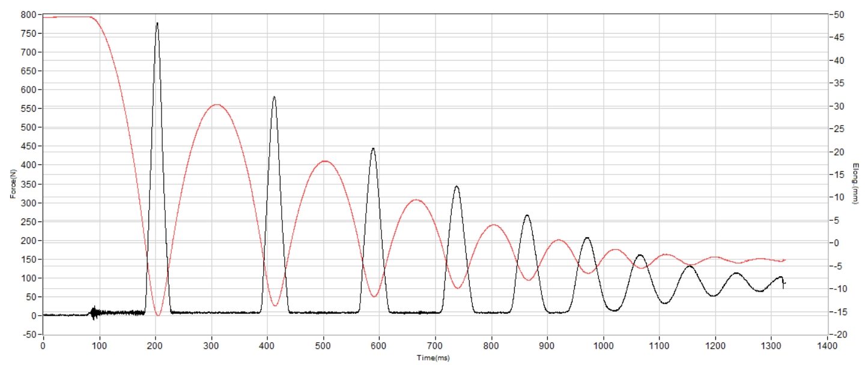Image resolution: width=868 pixels, height=365 pixels.
Task: Click the third black force peak near 445 N
Action: pos(373,148)
